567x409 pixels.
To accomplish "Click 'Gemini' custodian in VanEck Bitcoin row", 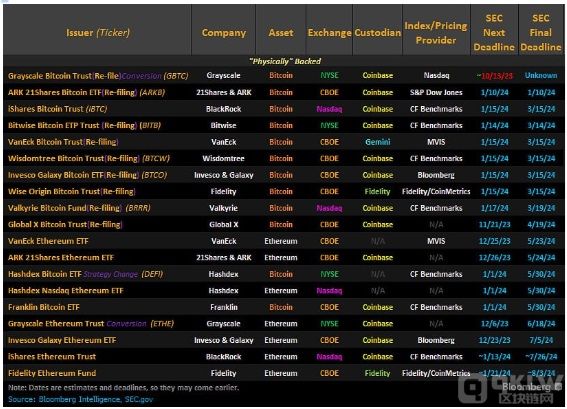I will pos(378,142).
